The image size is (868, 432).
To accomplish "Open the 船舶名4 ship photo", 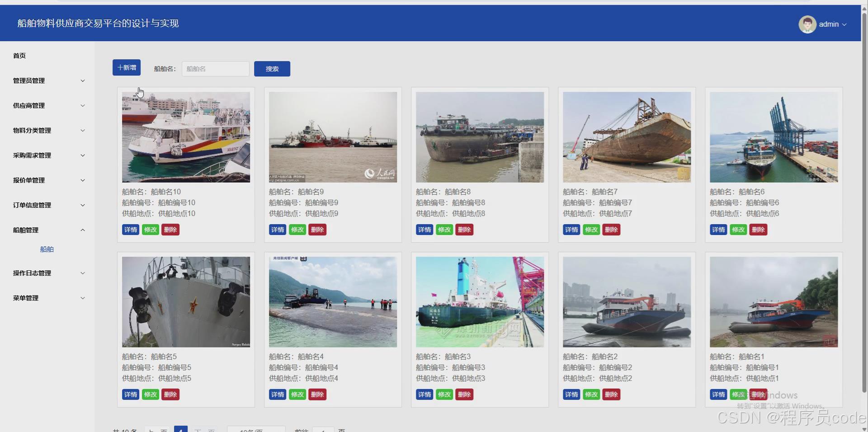I will click(x=333, y=302).
